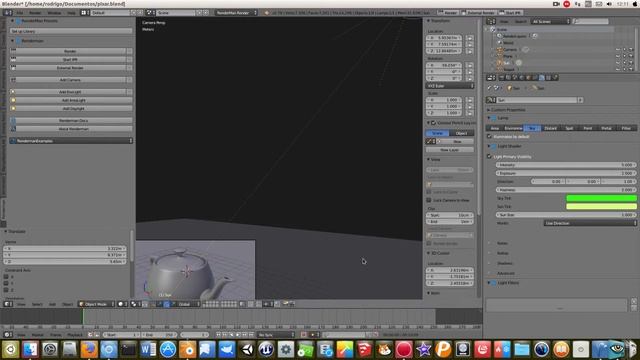Select the Area lamp type tab
The height and width of the screenshot is (360, 640).
pos(495,128)
